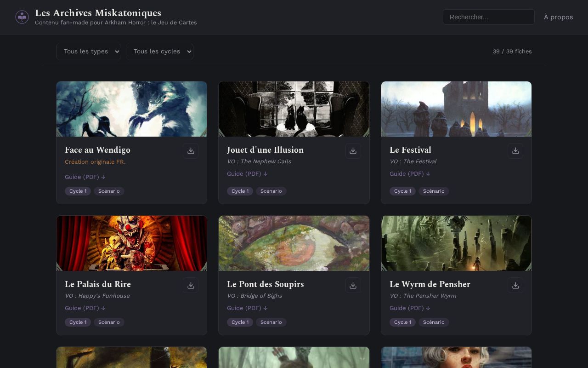Open the Le Festival artwork thumbnail
Viewport: 588px width, 368px height.
456,109
